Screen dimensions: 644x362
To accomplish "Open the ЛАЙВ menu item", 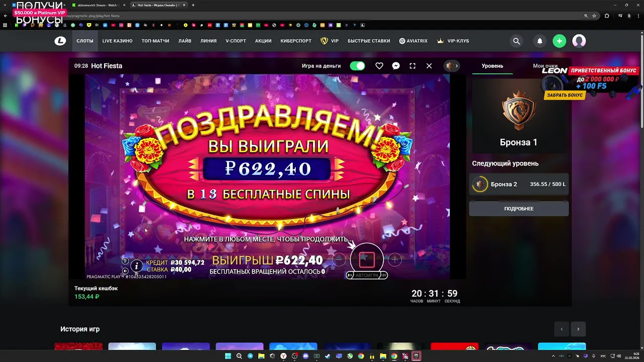I will click(x=185, y=41).
